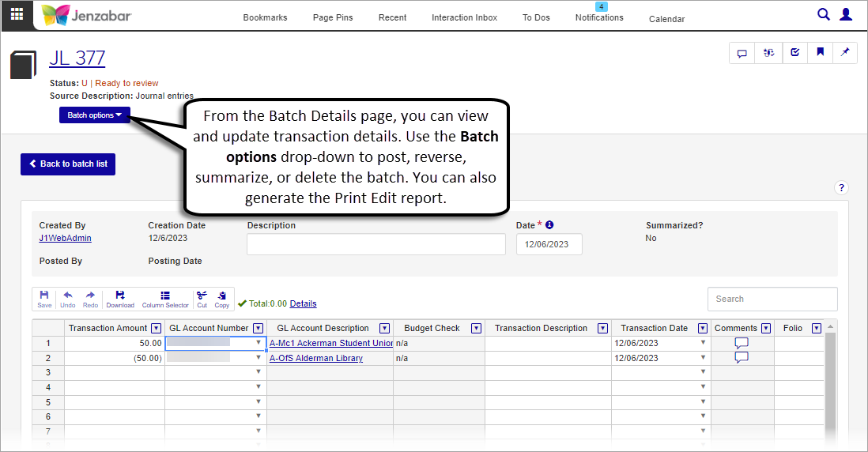Open the apps grid menu
This screenshot has height=452, width=868.
pyautogui.click(x=17, y=16)
